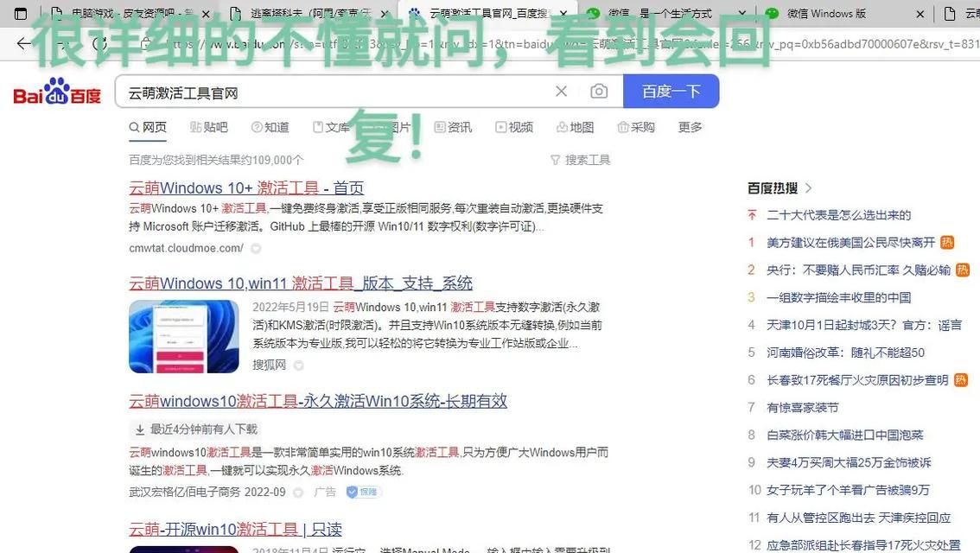Open hot topic 夫妻4万买周大福25万金饰被诉
The width and height of the screenshot is (980, 553).
(x=849, y=463)
